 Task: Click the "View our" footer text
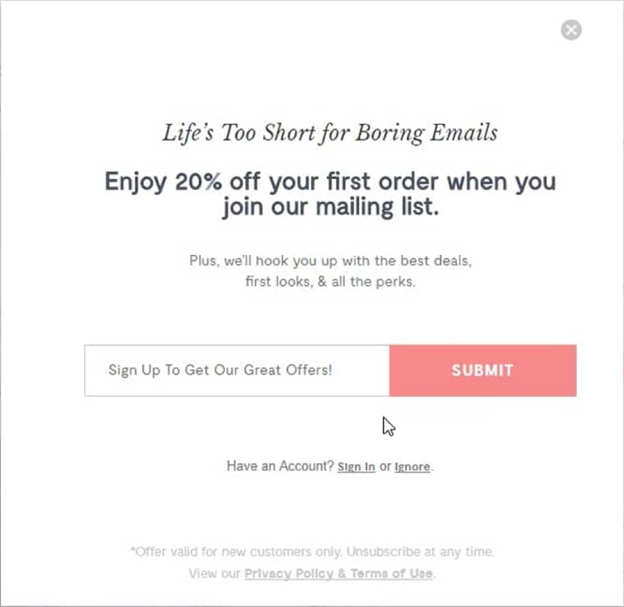(x=214, y=573)
